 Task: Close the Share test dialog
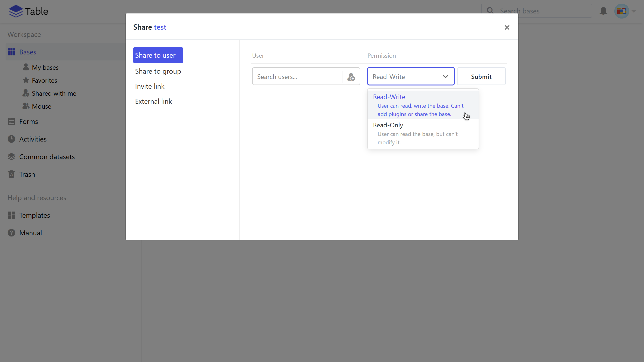507,27
